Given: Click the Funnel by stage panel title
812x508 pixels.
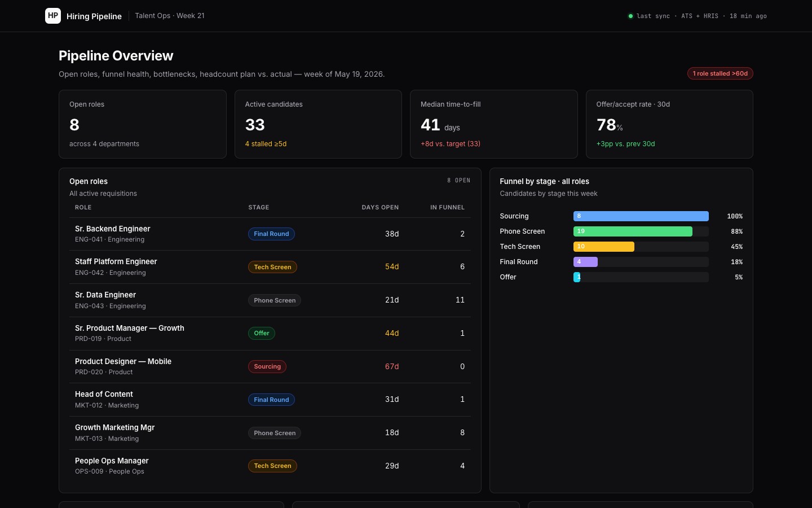Looking at the screenshot, I should point(544,181).
